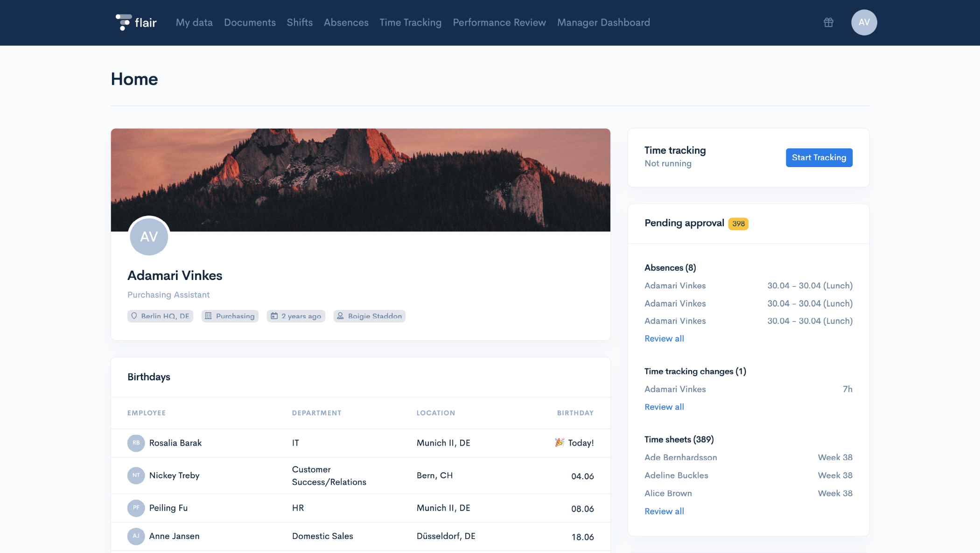Click the Purchasing department tag icon
The image size is (980, 553).
(208, 316)
